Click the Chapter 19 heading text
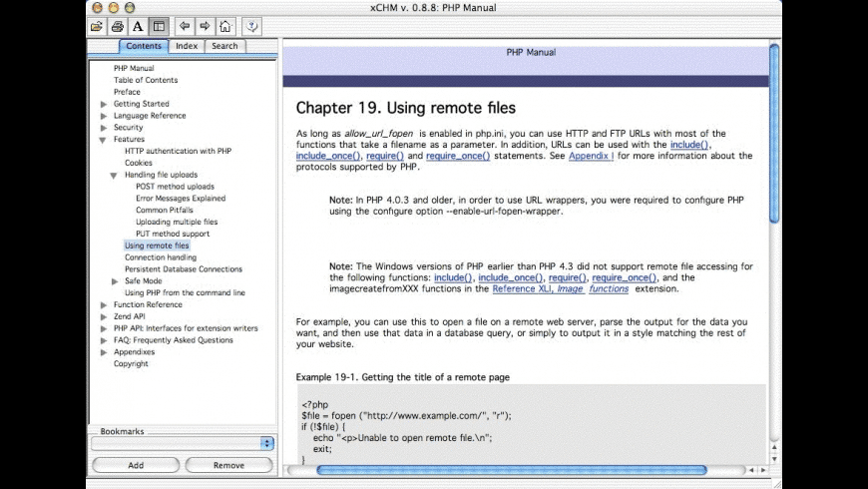Screen dimensions: 868x489 click(406, 108)
